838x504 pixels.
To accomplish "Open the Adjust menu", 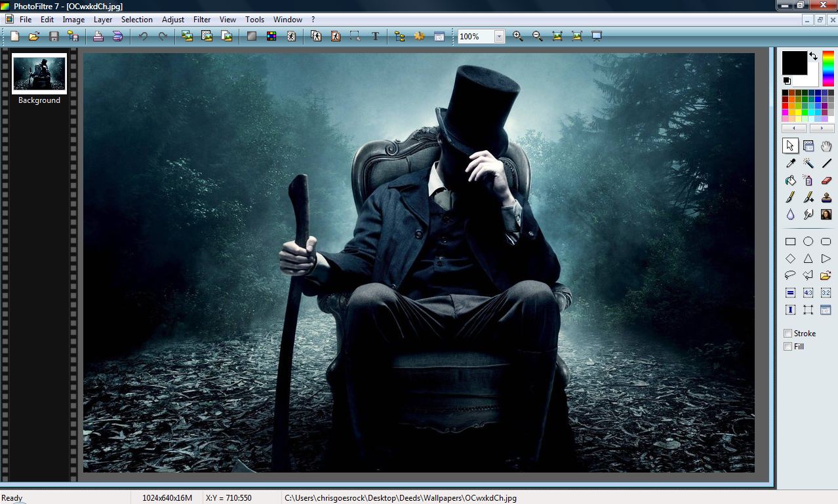I will click(173, 20).
